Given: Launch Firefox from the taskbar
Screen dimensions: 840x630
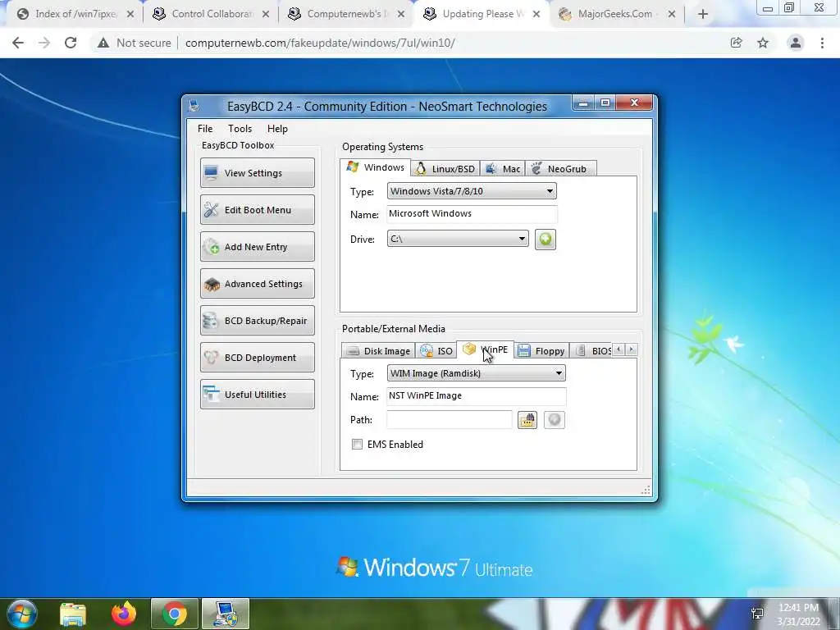Looking at the screenshot, I should pos(124,614).
